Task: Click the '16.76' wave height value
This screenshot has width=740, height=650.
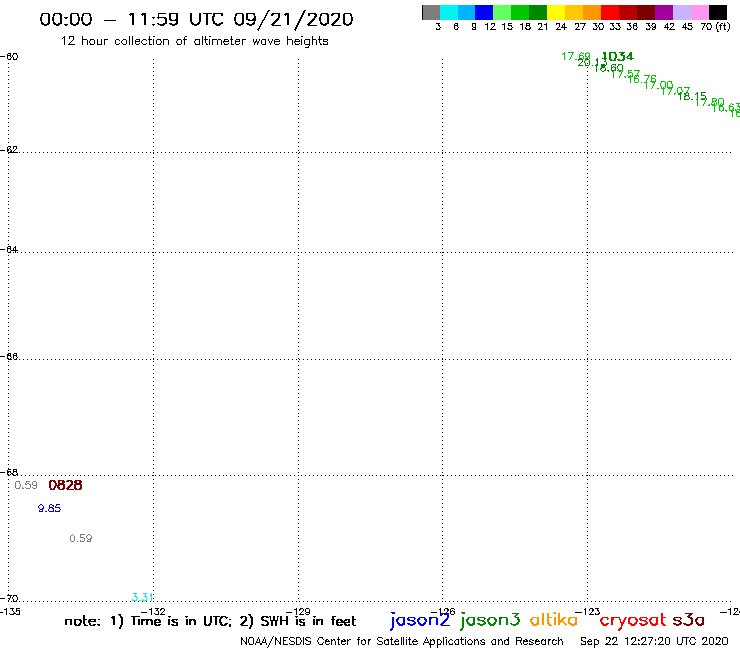Action: pos(642,79)
